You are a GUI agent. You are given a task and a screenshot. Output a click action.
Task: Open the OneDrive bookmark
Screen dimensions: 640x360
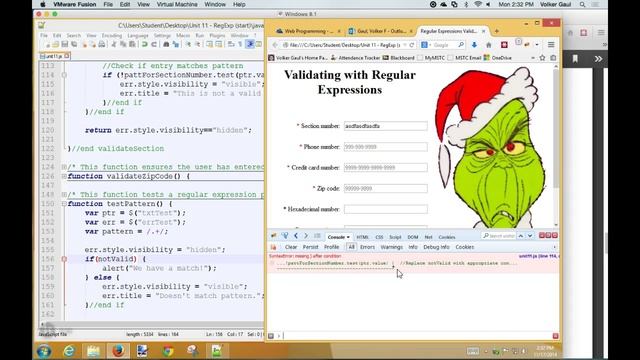point(498,58)
